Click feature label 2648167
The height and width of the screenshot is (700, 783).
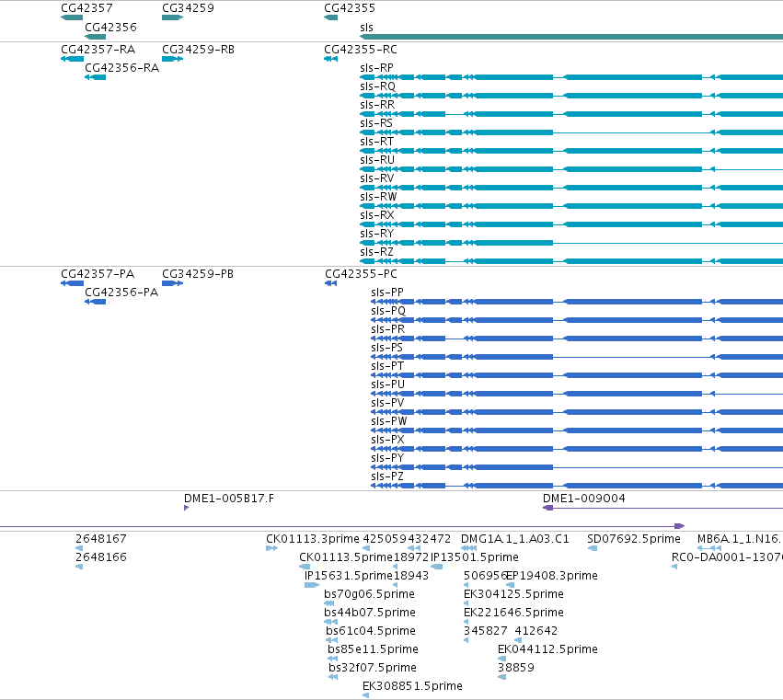[x=101, y=539]
